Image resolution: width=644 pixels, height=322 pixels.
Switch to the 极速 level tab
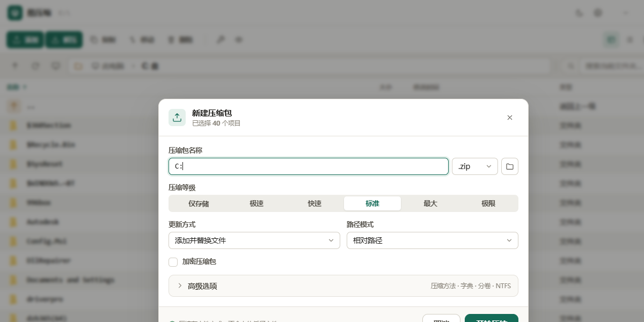click(257, 203)
